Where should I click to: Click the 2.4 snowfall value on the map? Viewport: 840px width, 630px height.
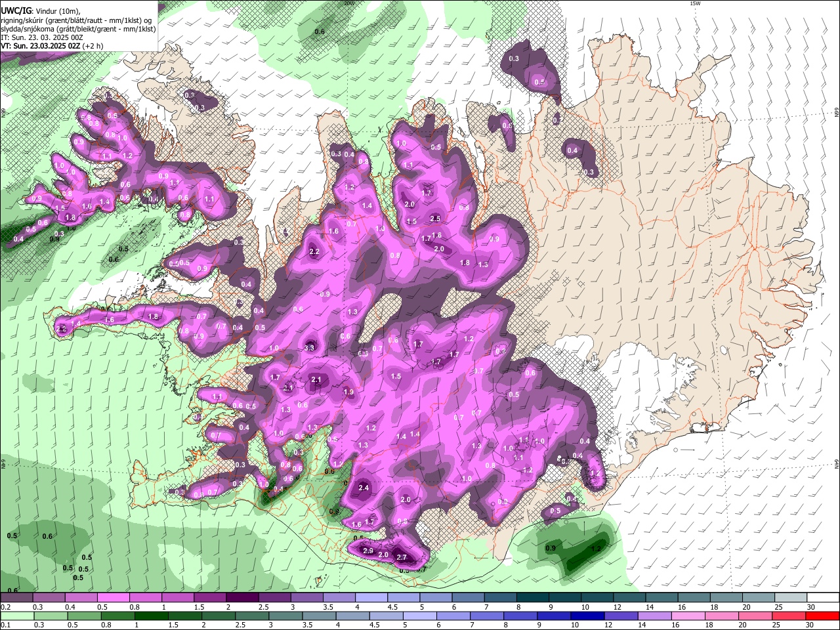[364, 488]
